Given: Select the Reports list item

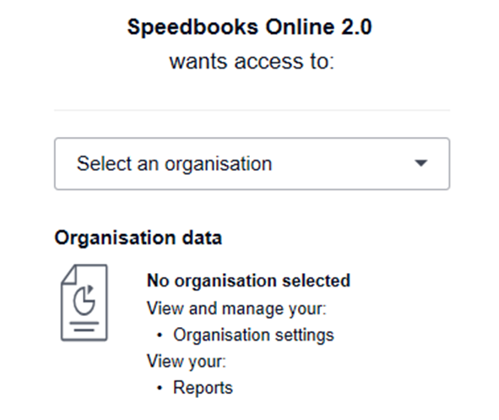Looking at the screenshot, I should click(x=203, y=388).
